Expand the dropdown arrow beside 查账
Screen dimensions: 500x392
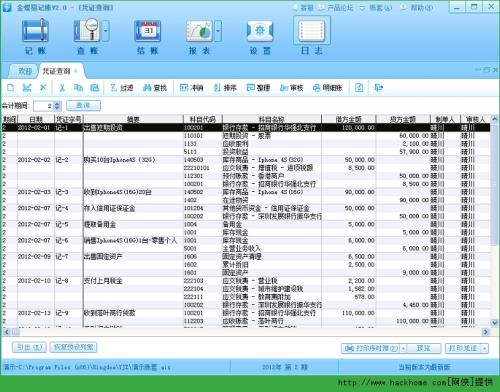coord(105,31)
